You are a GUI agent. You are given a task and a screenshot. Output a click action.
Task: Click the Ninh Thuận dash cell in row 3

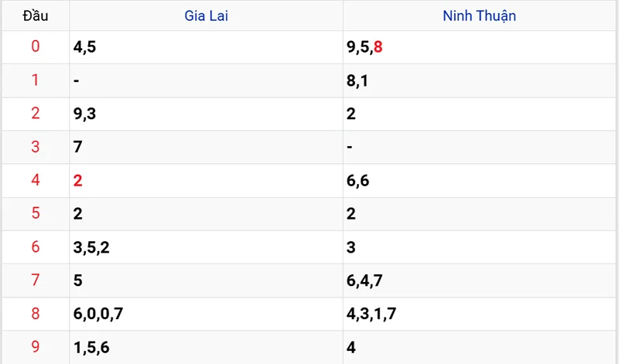[x=351, y=147]
